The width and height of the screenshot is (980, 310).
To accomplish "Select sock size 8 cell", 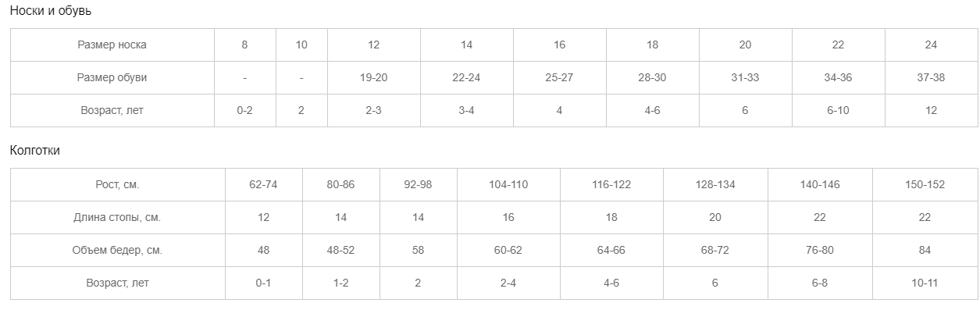I will click(244, 45).
